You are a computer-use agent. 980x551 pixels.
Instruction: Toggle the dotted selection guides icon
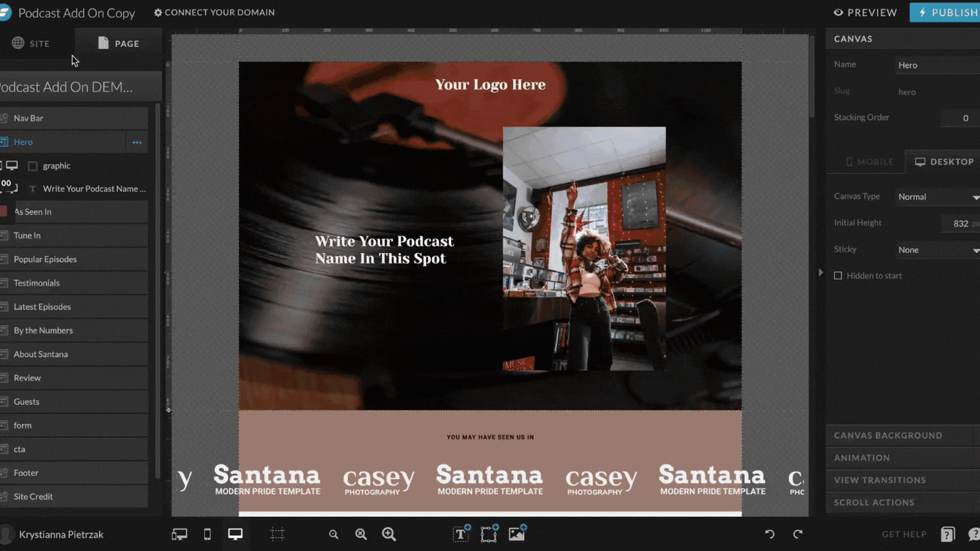277,535
